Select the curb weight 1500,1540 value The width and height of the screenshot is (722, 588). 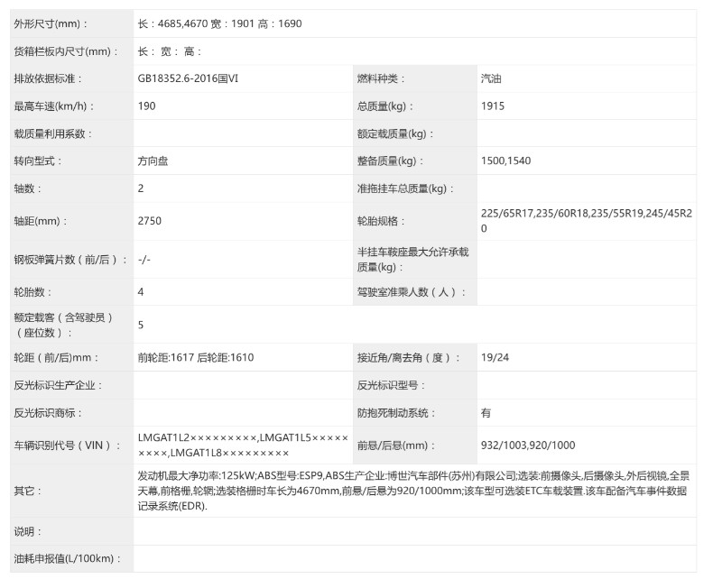pos(503,161)
